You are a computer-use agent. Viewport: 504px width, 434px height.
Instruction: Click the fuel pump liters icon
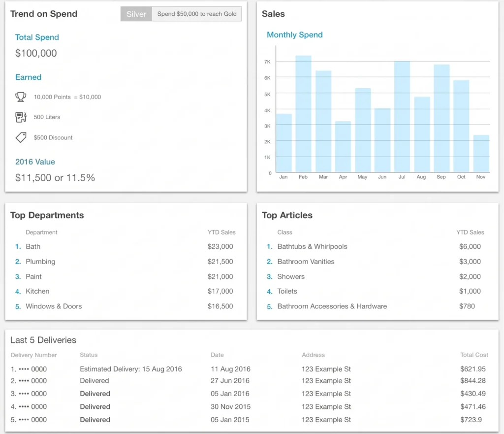coord(21,117)
